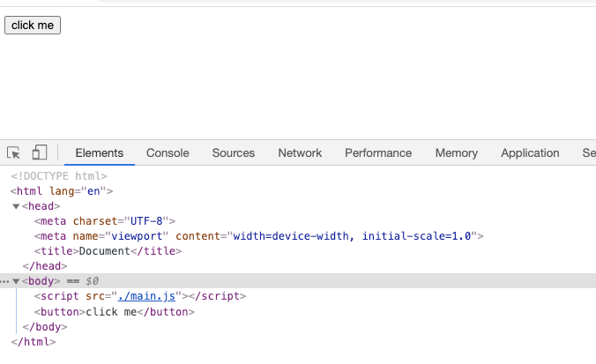Select the closing /body tag
Viewport: 596px width, 364px height.
point(45,327)
